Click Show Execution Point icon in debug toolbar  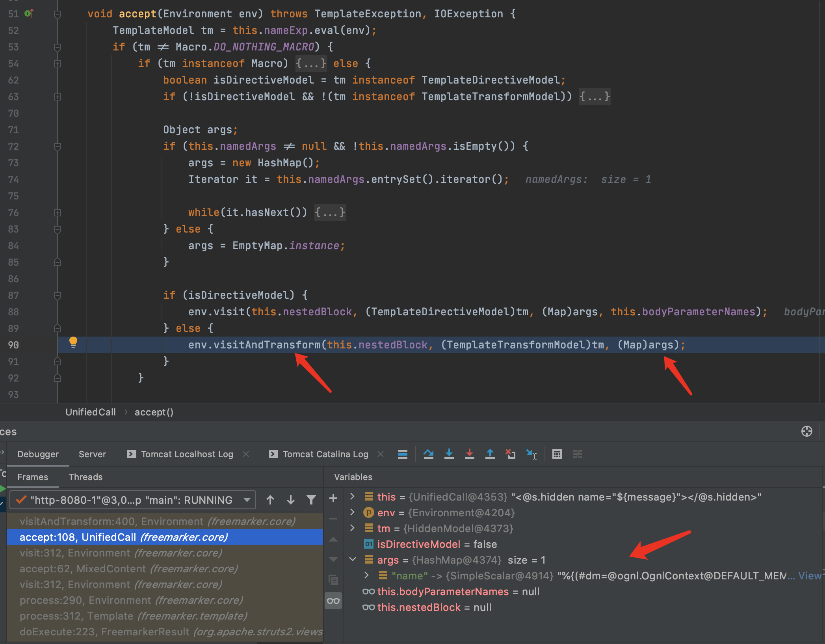point(402,454)
